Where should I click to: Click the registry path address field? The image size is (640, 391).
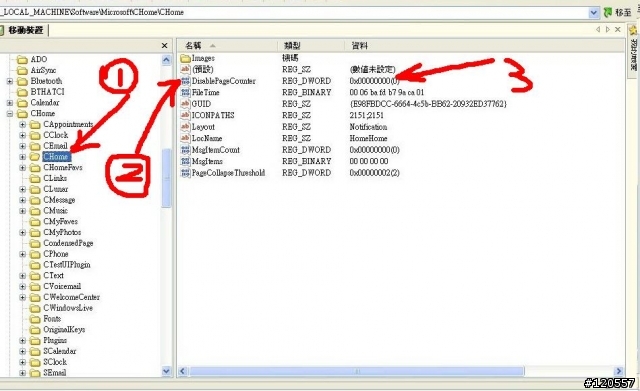pyautogui.click(x=294, y=13)
